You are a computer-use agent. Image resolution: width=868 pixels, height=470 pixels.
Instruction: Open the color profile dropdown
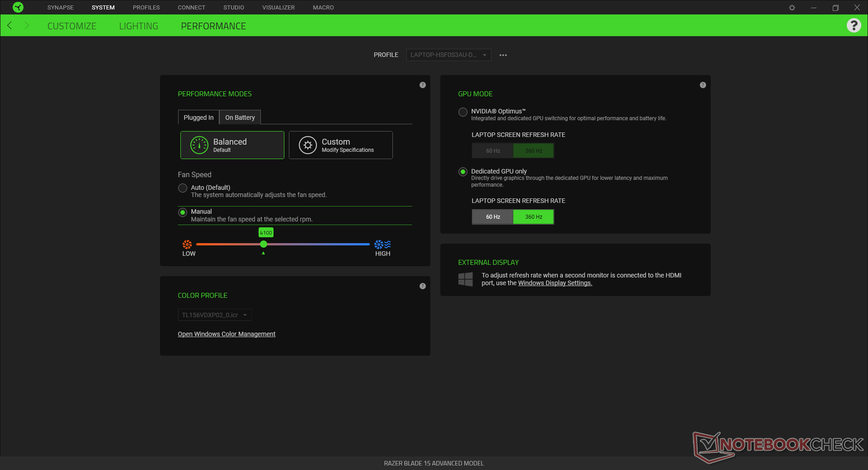click(215, 315)
